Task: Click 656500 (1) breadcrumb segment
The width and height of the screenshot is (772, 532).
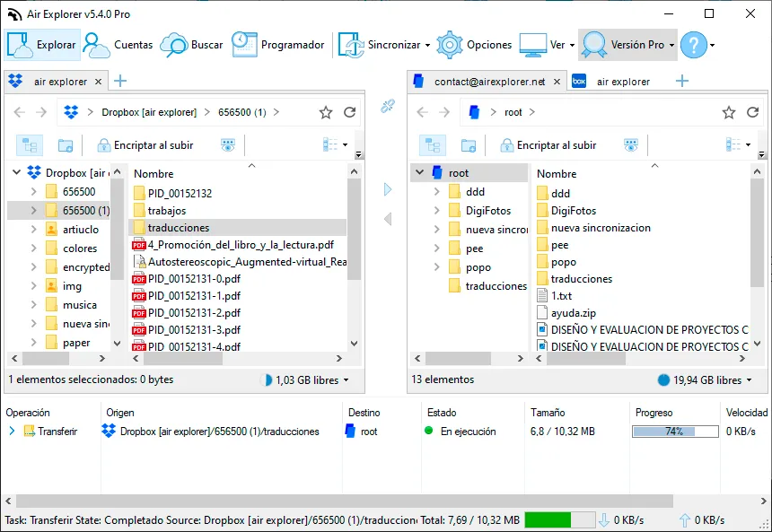Action: tap(242, 112)
